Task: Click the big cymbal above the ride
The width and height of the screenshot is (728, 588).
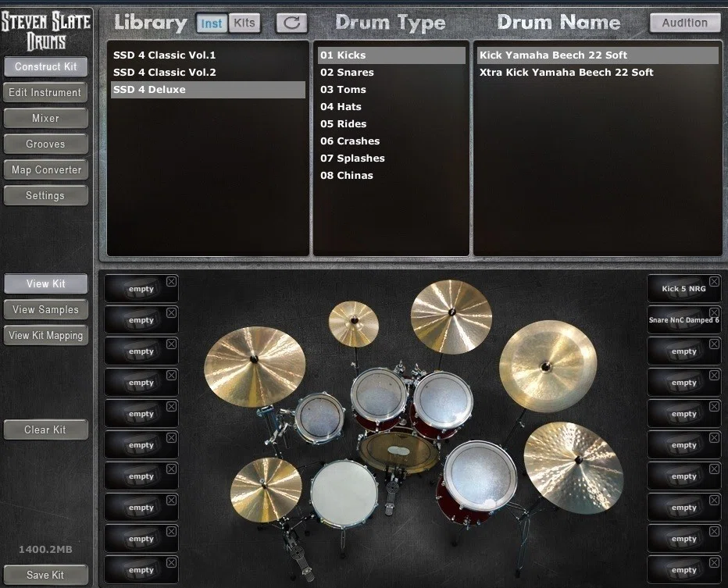Action: [548, 367]
